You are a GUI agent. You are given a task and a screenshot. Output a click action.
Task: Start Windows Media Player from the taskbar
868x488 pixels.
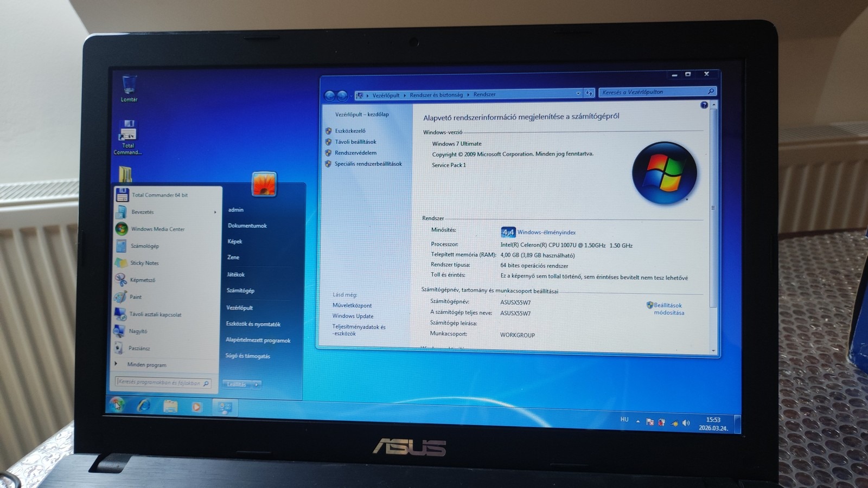(x=196, y=406)
